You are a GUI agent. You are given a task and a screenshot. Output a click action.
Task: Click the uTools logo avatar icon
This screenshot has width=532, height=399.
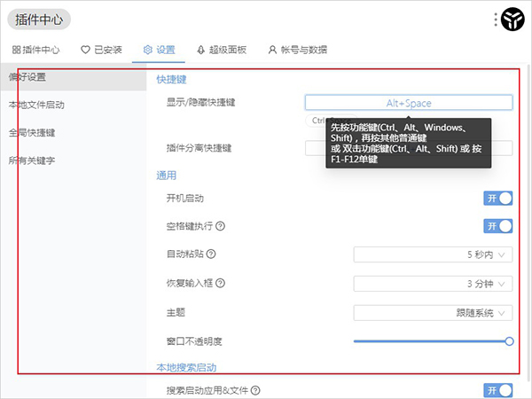click(512, 20)
